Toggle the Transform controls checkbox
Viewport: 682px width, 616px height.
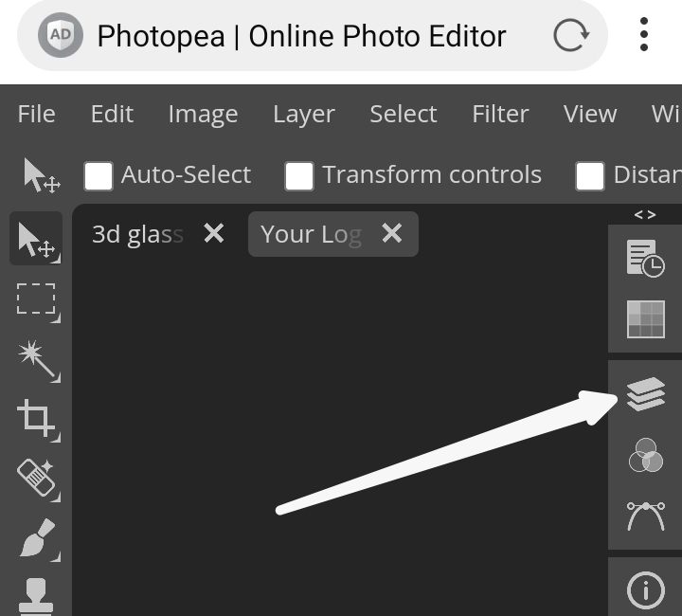(x=299, y=175)
